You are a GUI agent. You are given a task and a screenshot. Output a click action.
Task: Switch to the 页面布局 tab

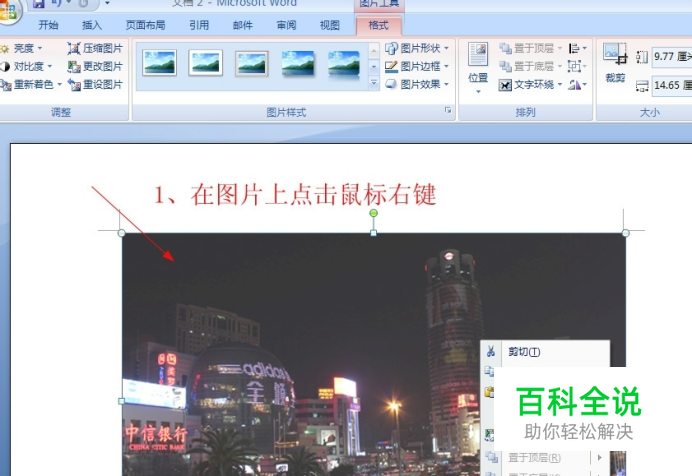[145, 25]
